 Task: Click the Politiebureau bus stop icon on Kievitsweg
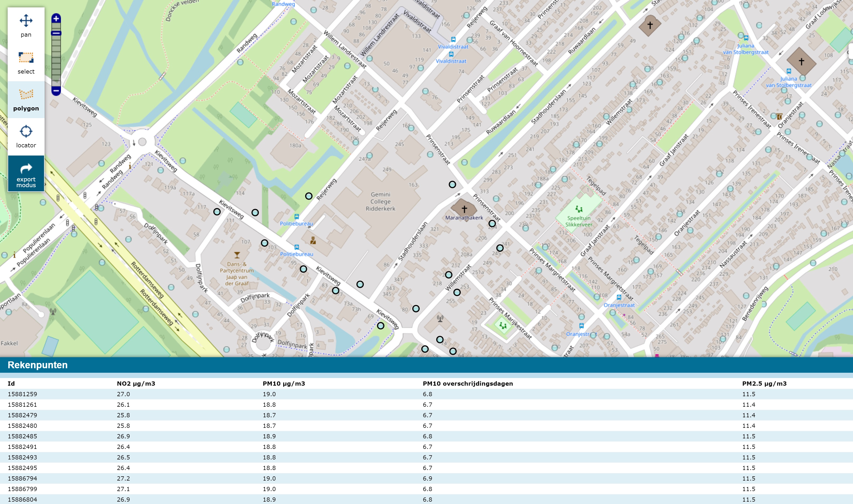(x=297, y=247)
